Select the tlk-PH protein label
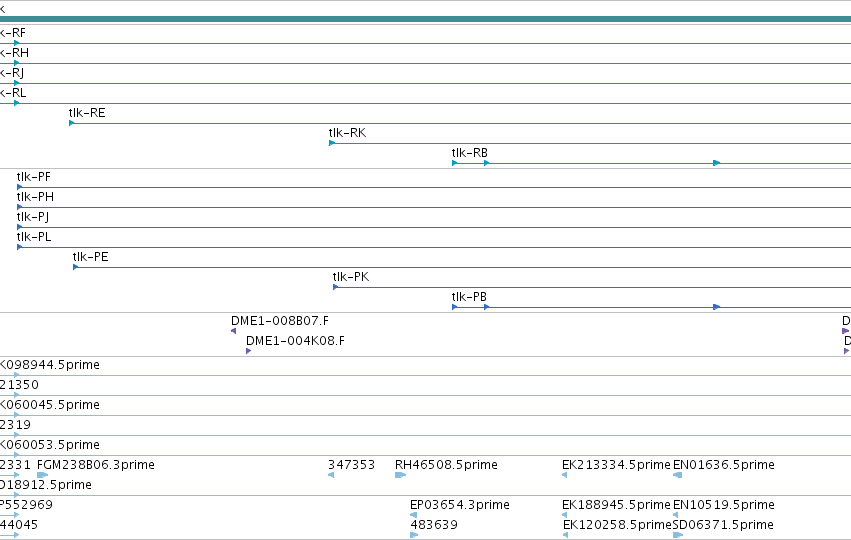Screen dimensions: 851x540 point(35,197)
